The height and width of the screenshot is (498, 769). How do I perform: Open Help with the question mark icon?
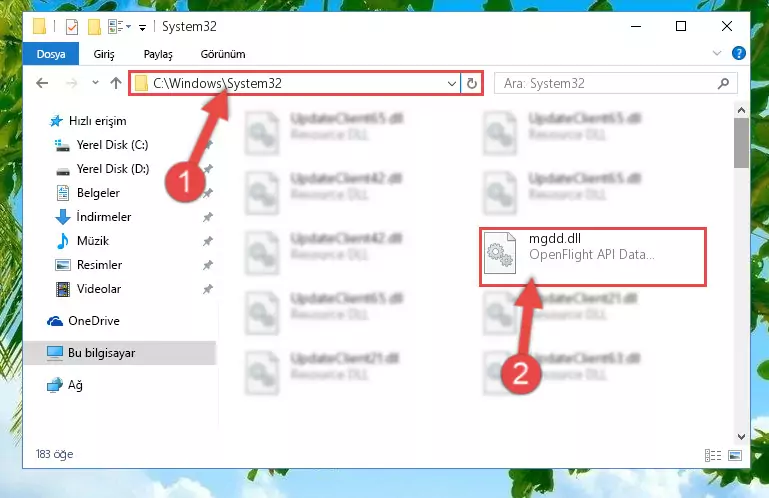(738, 53)
